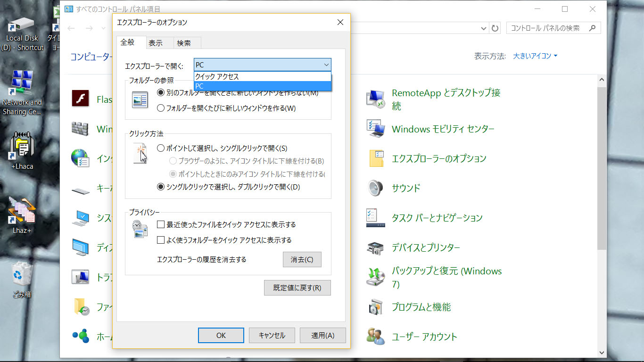Viewport: 644px width, 362px height.
Task: Open the プログラムと機能 link text
Action: click(421, 307)
